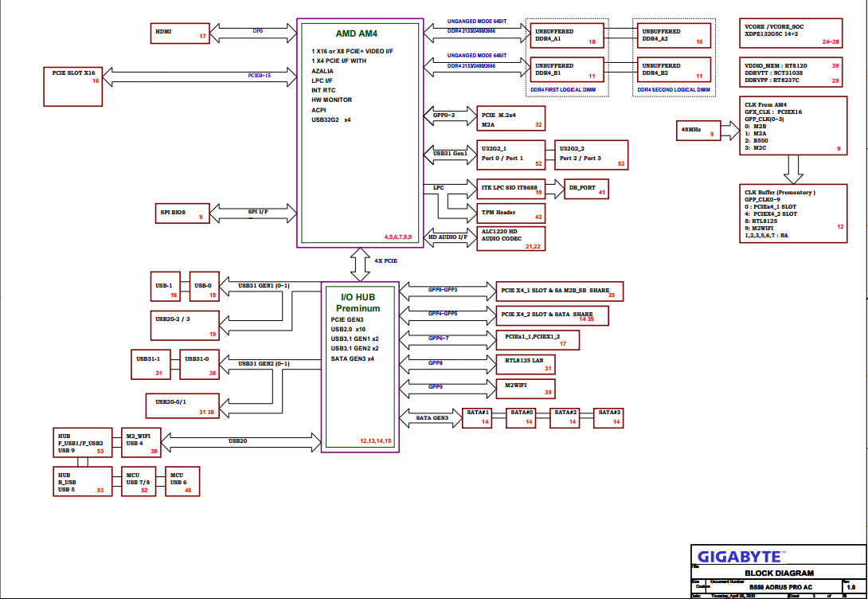The image size is (868, 599).
Task: Select the ITE LPC SIO IT8688 block
Action: (511, 189)
